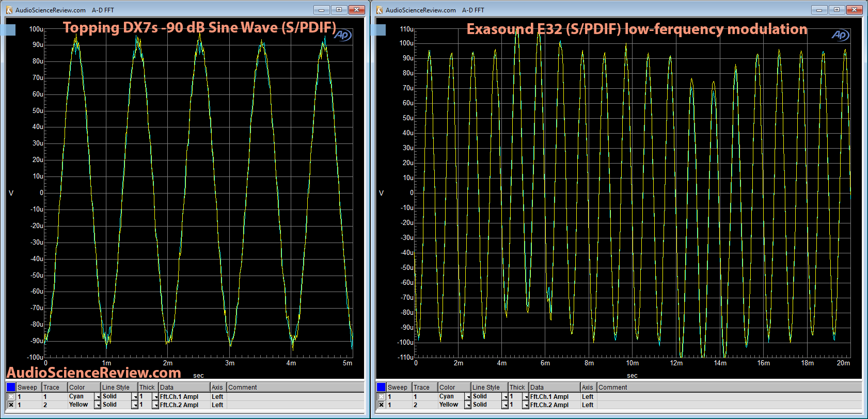Open the Yellow color dropdown in the Exasound window
This screenshot has width=868, height=419.
[468, 405]
